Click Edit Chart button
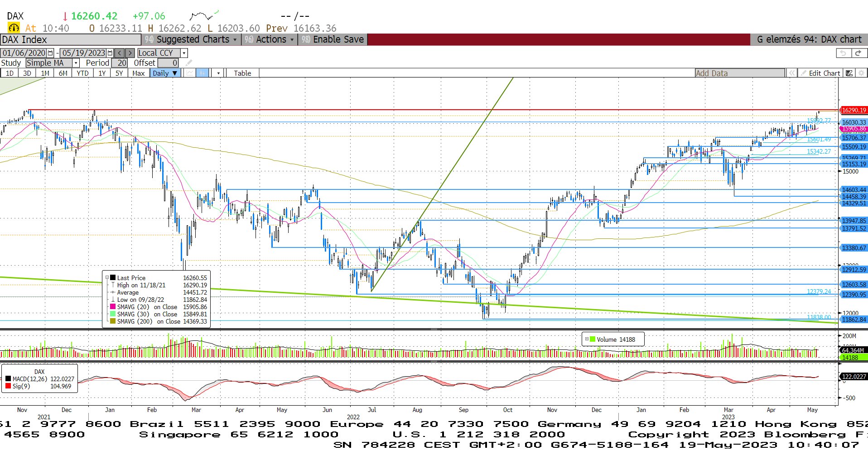The height and width of the screenshot is (470, 868). coord(821,73)
